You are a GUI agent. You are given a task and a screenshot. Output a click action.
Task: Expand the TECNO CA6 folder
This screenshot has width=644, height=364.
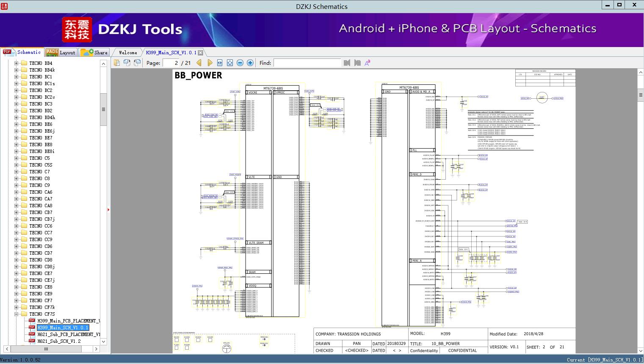pos(16,192)
